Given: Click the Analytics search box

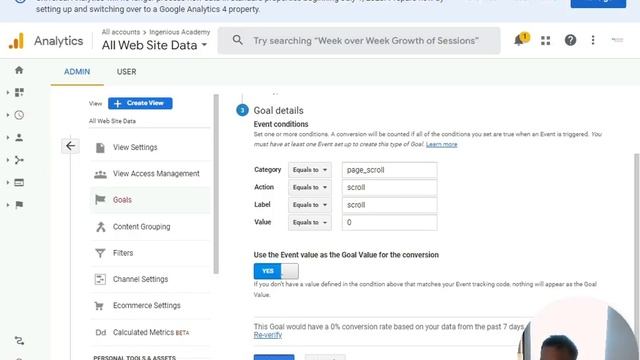Looking at the screenshot, I should 359,40.
